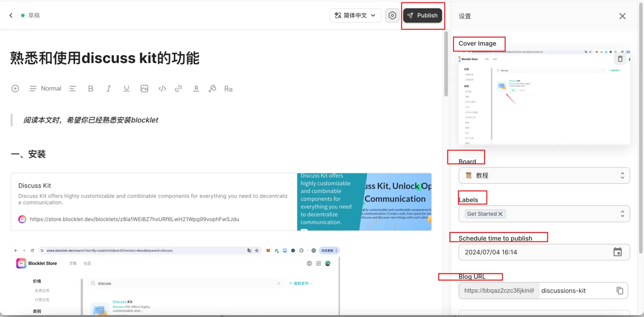644x317 pixels.
Task: Click the heading 一、安装
Action: tap(28, 154)
